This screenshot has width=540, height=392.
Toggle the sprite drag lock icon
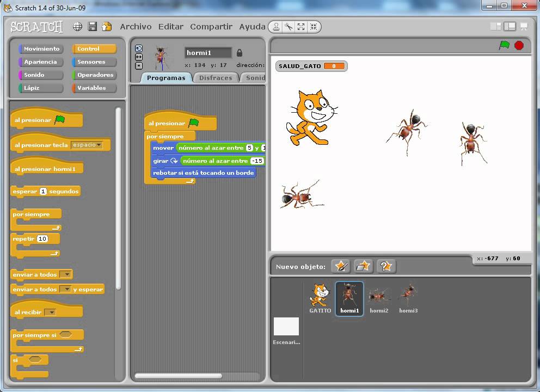[x=240, y=53]
